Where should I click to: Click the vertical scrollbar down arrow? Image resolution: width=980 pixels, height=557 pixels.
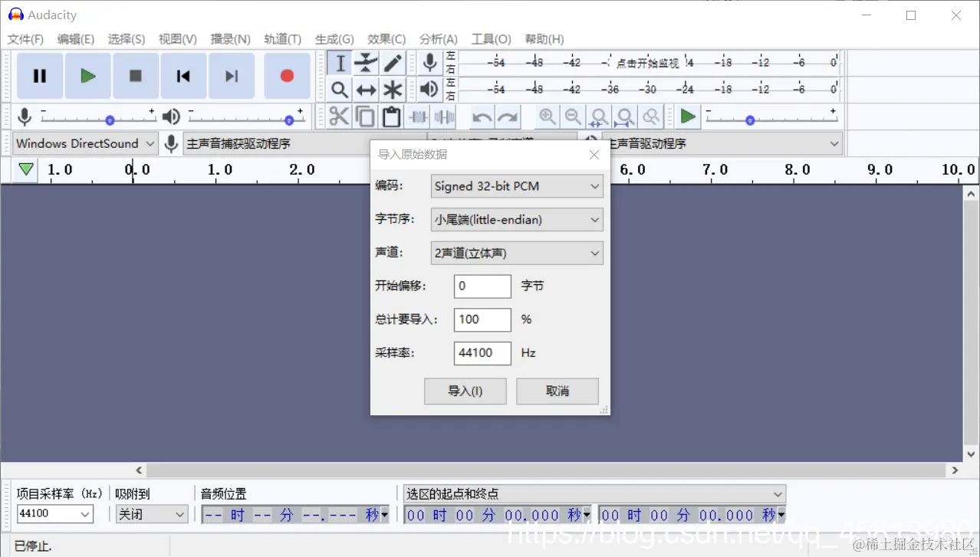[971, 453]
